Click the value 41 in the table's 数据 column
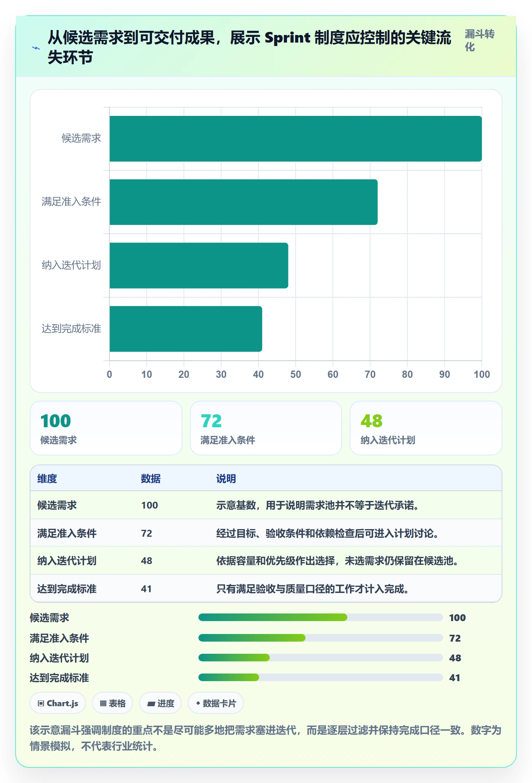Viewport: 532px width, 783px height. [x=146, y=589]
